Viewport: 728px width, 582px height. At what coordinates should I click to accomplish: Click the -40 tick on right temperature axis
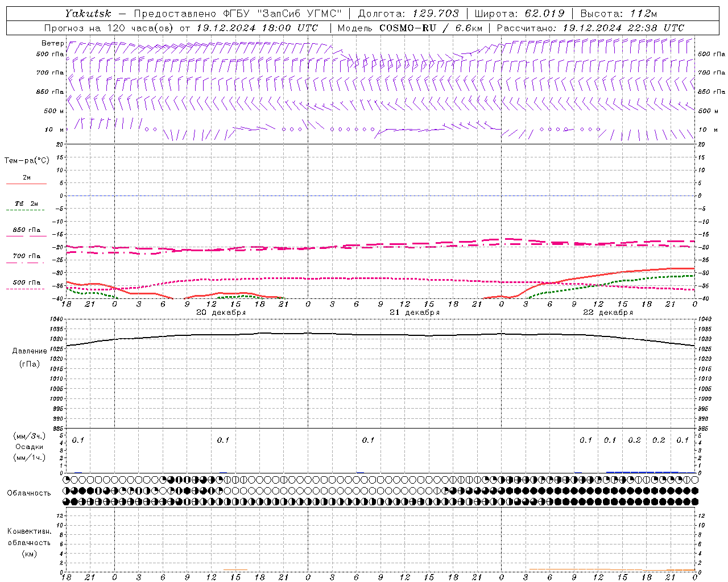click(x=704, y=298)
